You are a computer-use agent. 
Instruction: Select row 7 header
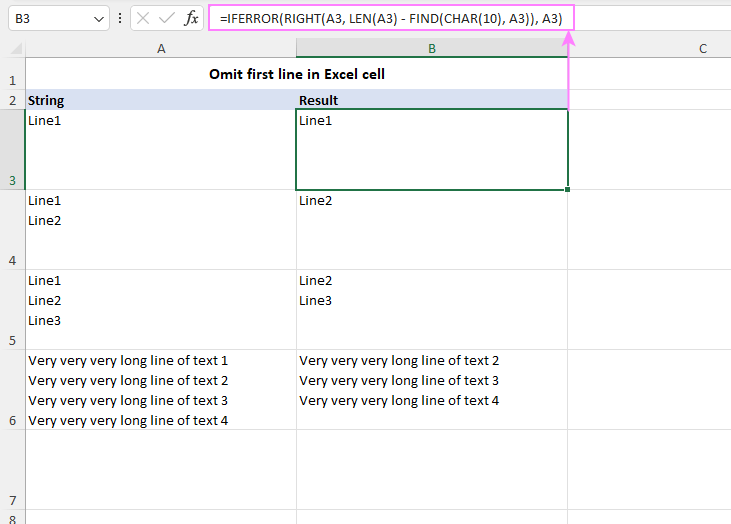tap(13, 469)
